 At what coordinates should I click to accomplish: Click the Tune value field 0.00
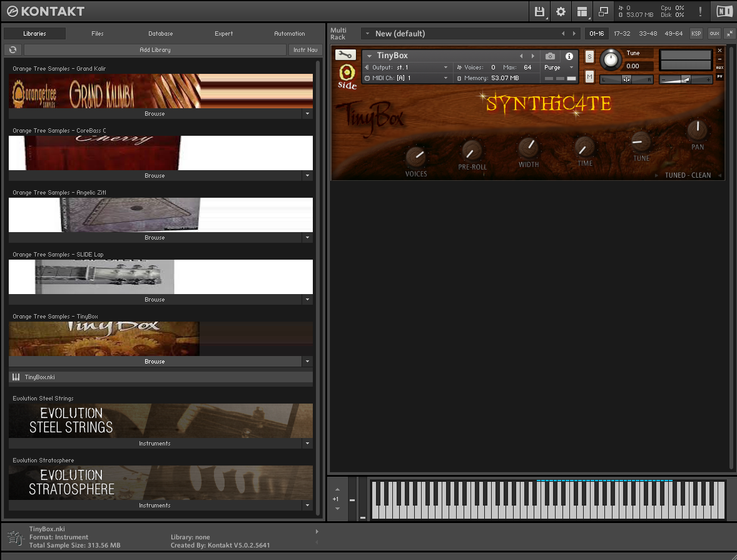pos(638,66)
